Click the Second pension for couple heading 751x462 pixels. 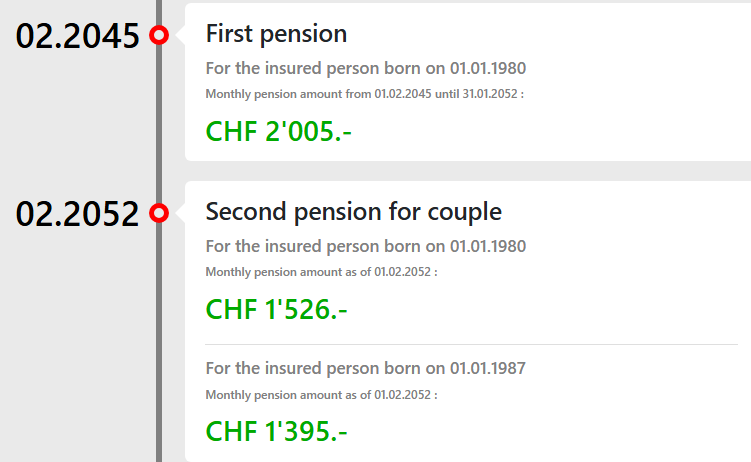353,212
